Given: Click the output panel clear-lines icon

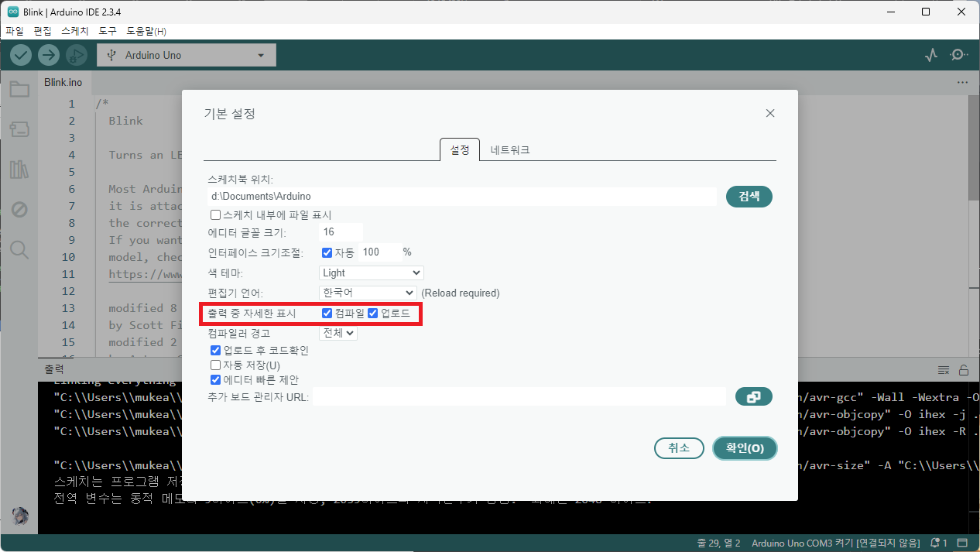Looking at the screenshot, I should click(944, 370).
